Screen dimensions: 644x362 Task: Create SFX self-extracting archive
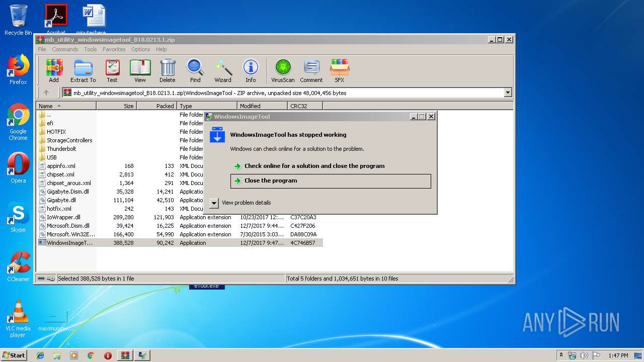pos(340,71)
